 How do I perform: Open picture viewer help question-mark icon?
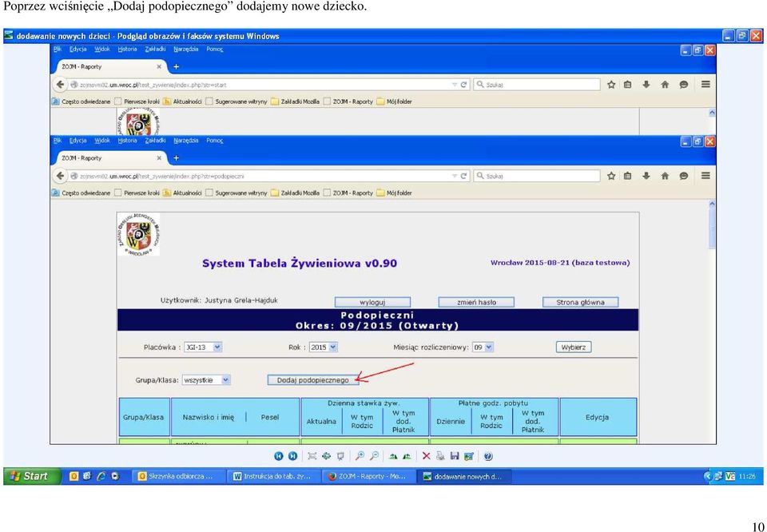tap(488, 456)
